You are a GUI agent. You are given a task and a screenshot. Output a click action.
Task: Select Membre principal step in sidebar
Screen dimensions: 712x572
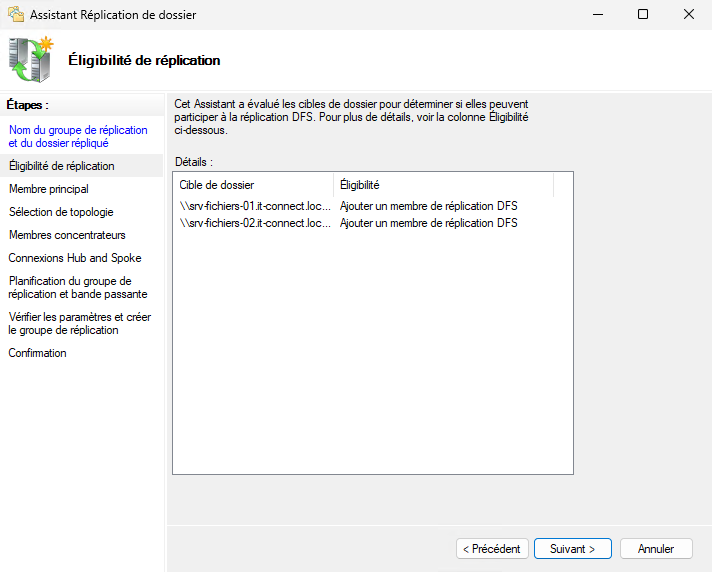48,189
